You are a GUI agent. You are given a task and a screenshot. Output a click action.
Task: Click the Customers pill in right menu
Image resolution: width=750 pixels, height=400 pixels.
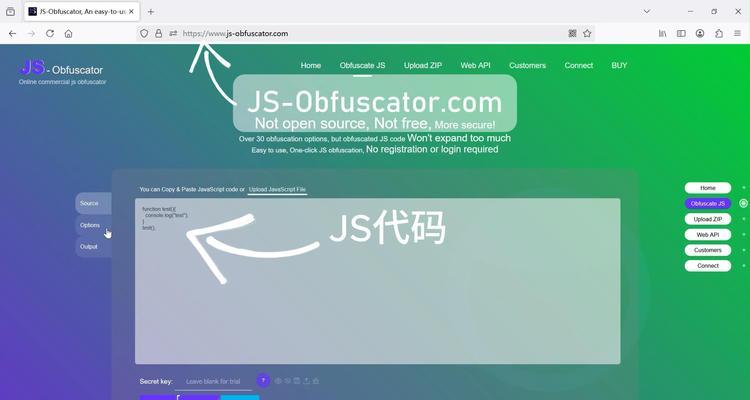pos(708,250)
